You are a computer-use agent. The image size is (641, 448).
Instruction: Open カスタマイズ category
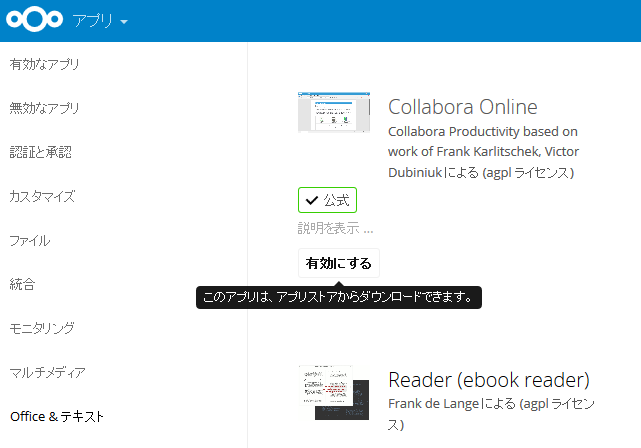pyautogui.click(x=42, y=197)
